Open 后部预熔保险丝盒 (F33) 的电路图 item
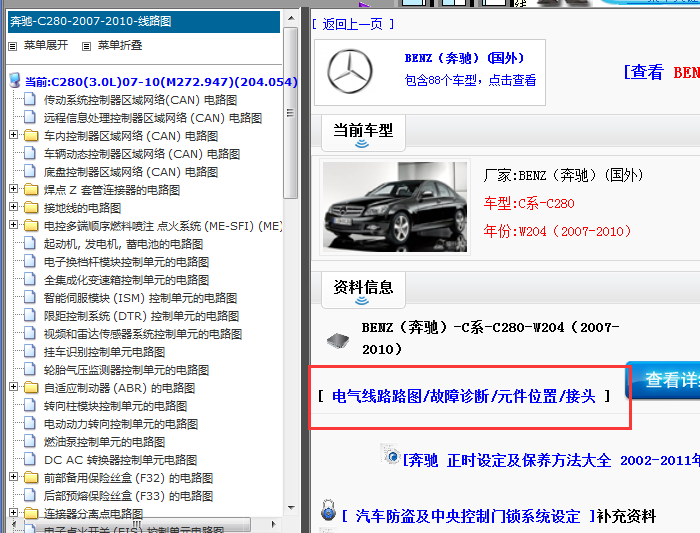 tap(128, 496)
